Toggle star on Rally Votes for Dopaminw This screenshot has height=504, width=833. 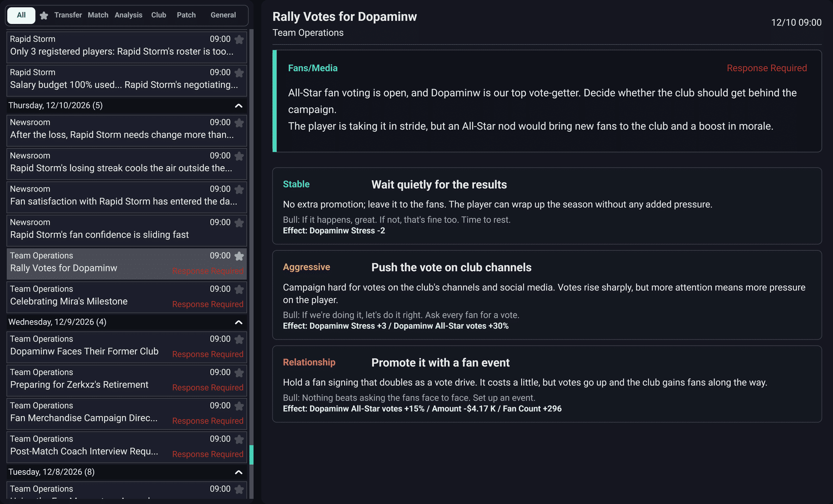point(239,256)
